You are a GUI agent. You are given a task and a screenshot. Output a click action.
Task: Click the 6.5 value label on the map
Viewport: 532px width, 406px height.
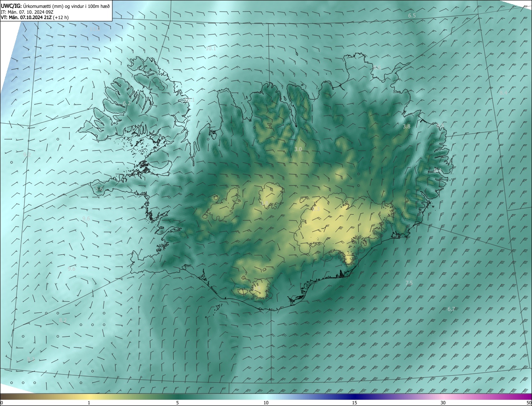(x=412, y=15)
